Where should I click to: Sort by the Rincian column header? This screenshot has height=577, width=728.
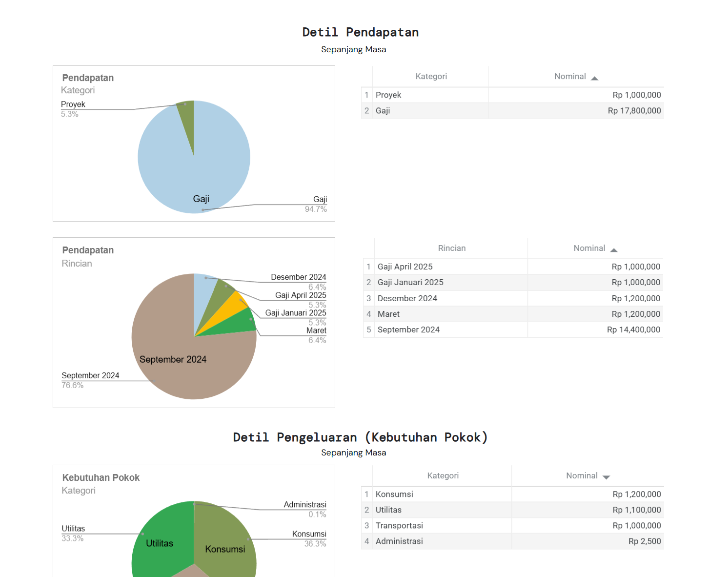pyautogui.click(x=451, y=248)
